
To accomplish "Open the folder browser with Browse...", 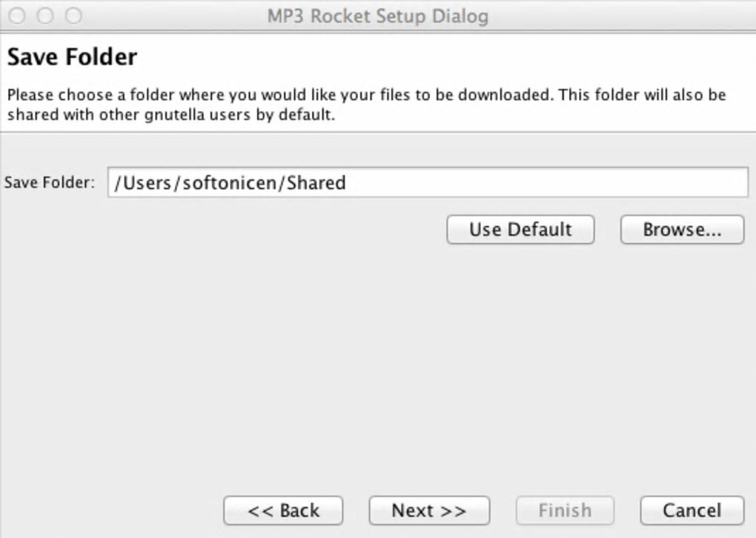I will [682, 230].
